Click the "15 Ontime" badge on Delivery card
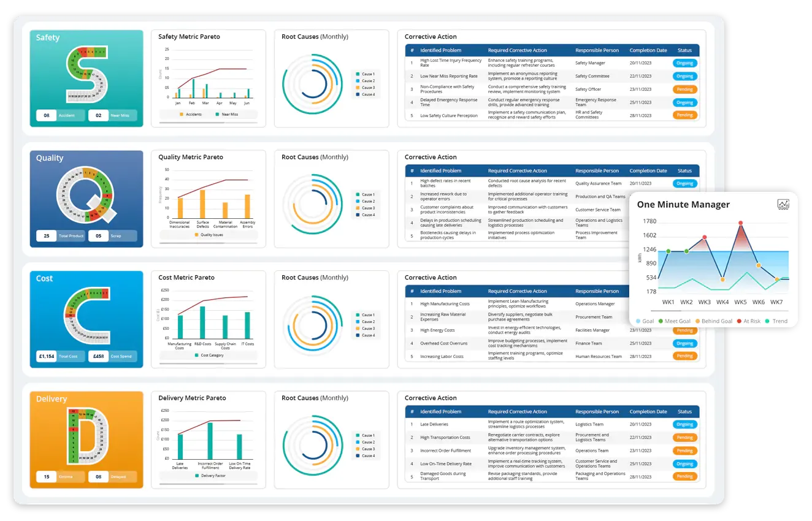The width and height of the screenshot is (812, 521). [x=59, y=476]
